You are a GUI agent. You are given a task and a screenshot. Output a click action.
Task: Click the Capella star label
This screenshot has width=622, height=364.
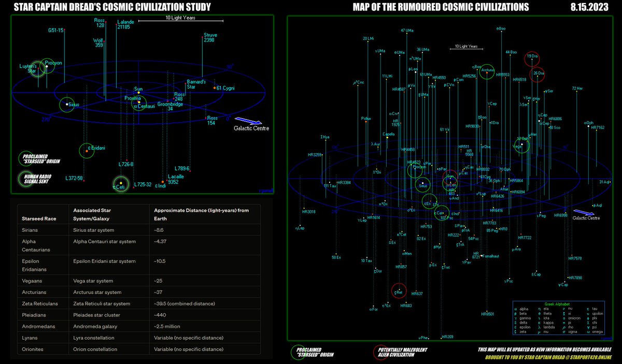pyautogui.click(x=389, y=134)
